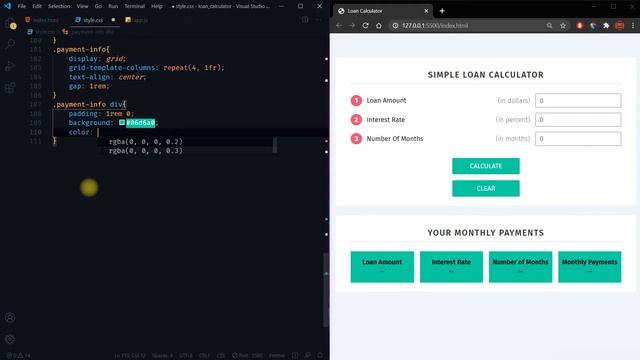
Task: Switch to the app.js editor tab
Action: click(x=137, y=20)
